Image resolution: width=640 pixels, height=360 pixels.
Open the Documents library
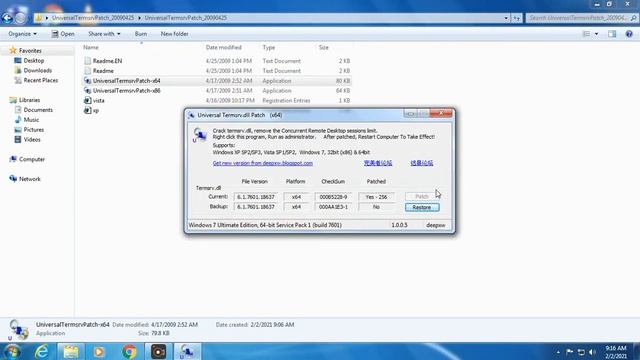[38, 110]
